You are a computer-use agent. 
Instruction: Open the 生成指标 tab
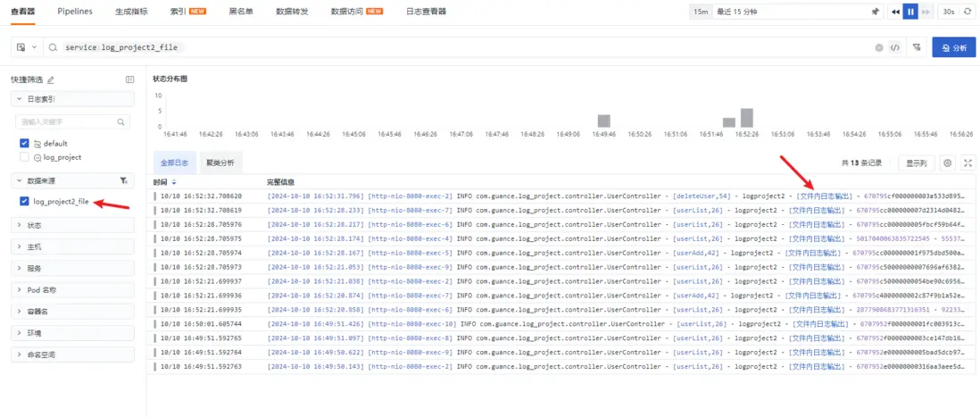[131, 12]
